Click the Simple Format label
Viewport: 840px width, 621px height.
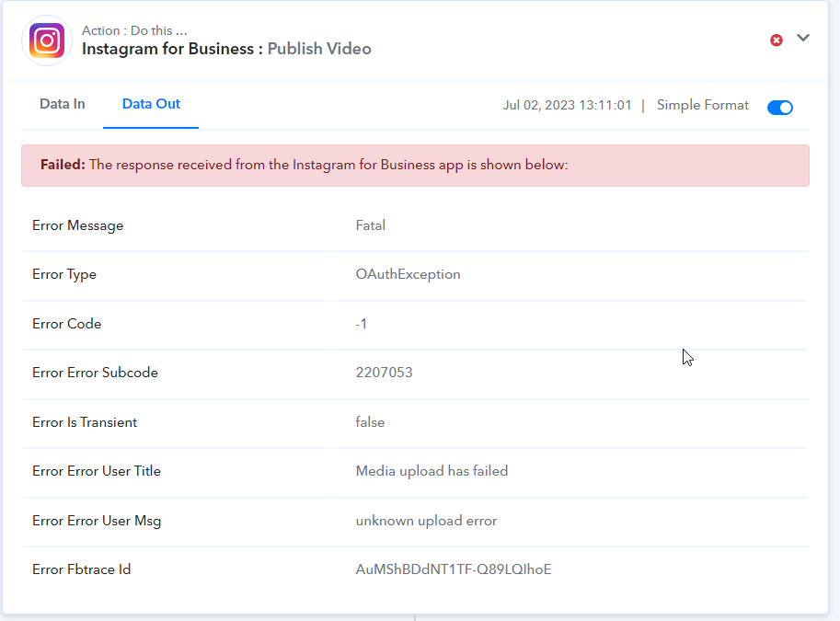[x=702, y=105]
